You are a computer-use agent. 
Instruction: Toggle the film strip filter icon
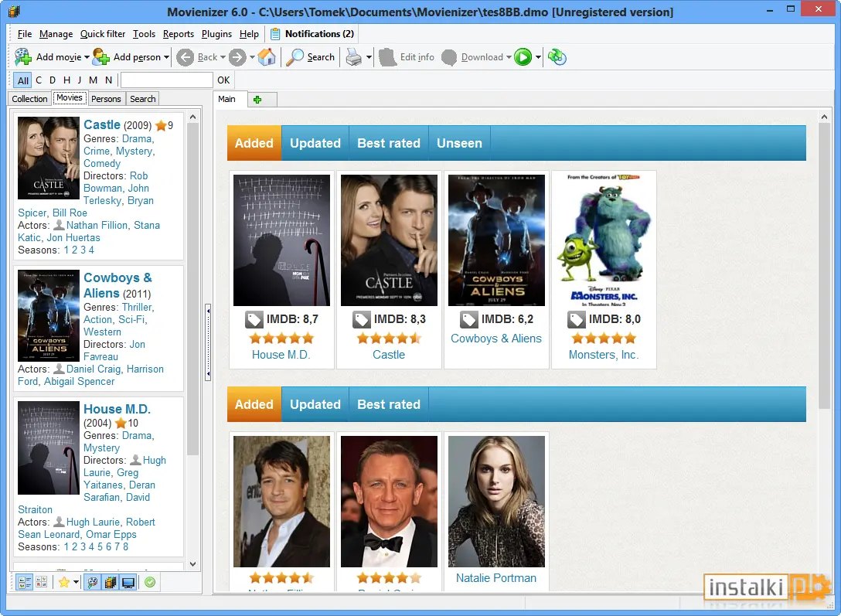[111, 582]
